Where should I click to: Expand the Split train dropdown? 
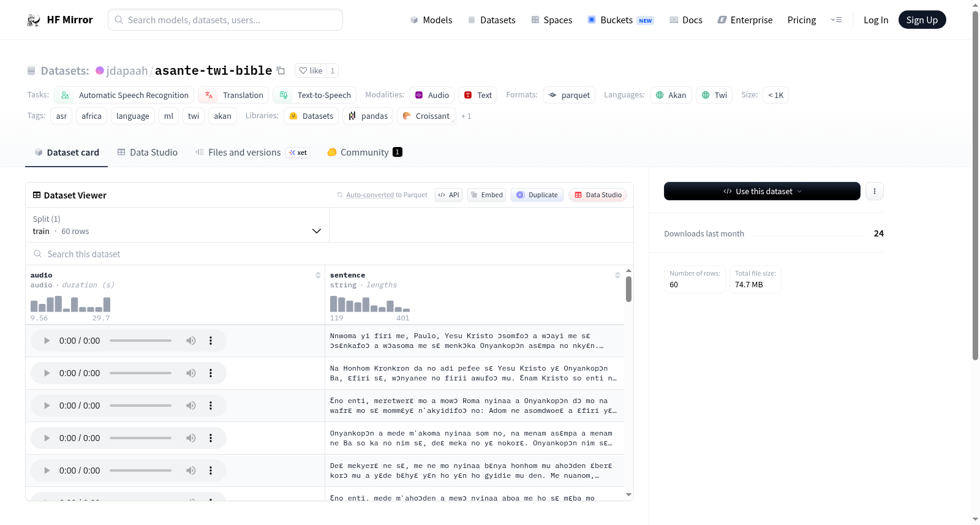click(177, 225)
